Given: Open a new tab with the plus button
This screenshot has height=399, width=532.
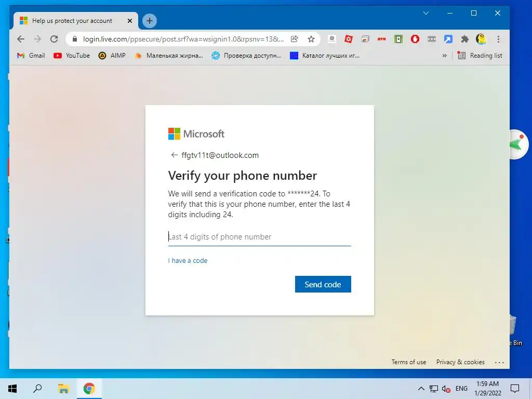Looking at the screenshot, I should pyautogui.click(x=149, y=21).
